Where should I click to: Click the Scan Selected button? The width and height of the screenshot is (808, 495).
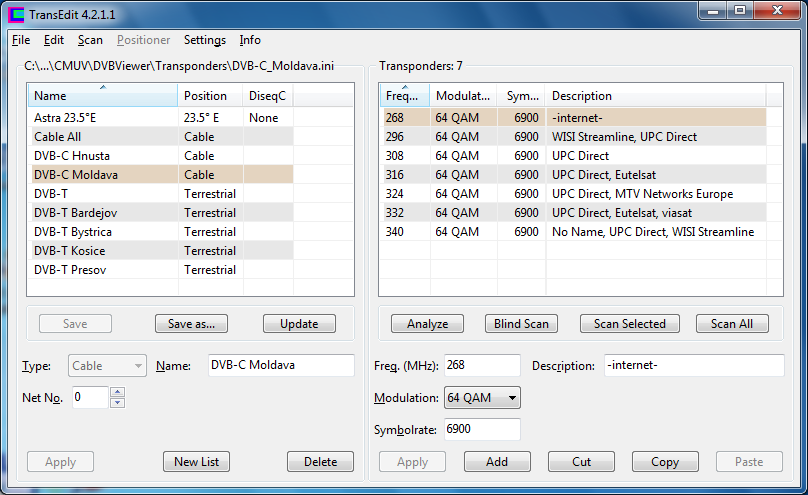[630, 323]
